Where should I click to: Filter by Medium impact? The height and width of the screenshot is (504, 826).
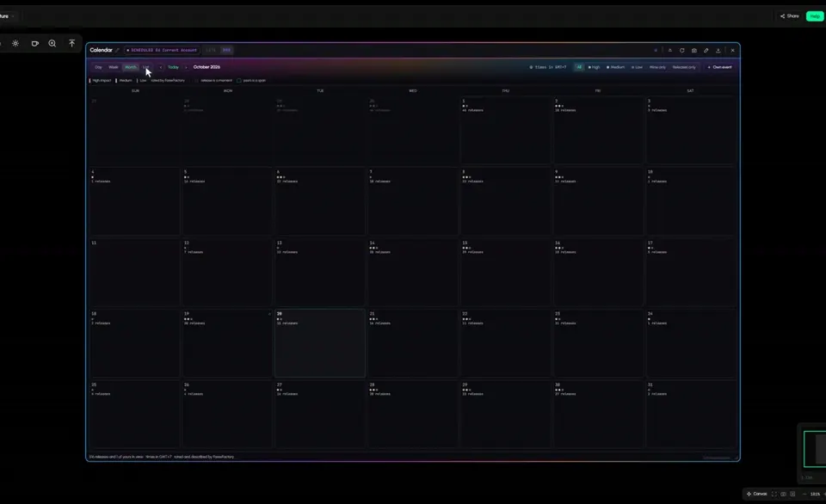tap(615, 67)
